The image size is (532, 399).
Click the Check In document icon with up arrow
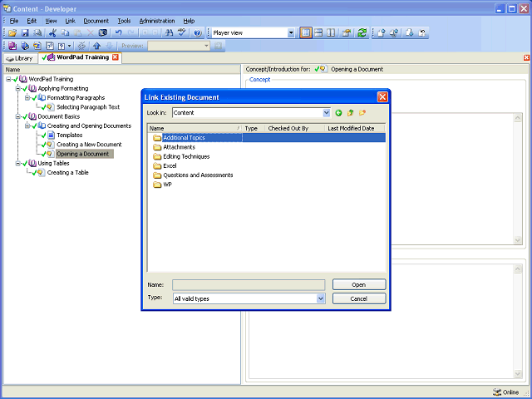point(381,33)
